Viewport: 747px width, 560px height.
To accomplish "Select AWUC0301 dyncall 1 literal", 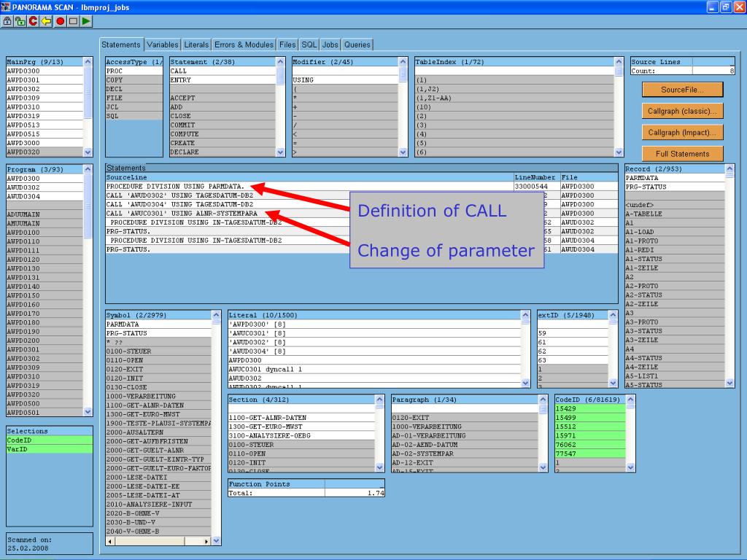I will pyautogui.click(x=374, y=369).
